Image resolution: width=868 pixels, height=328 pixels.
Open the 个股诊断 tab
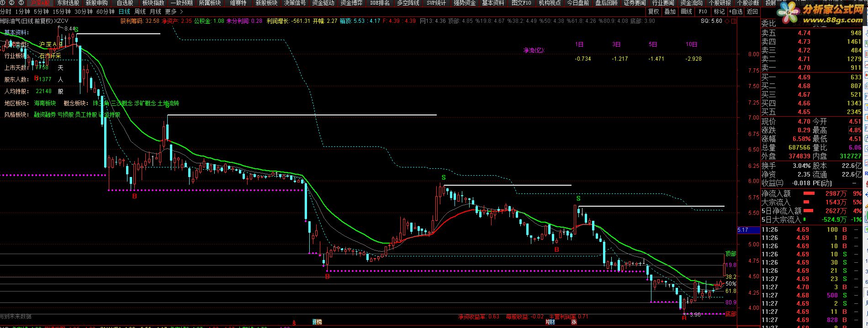tap(748, 3)
